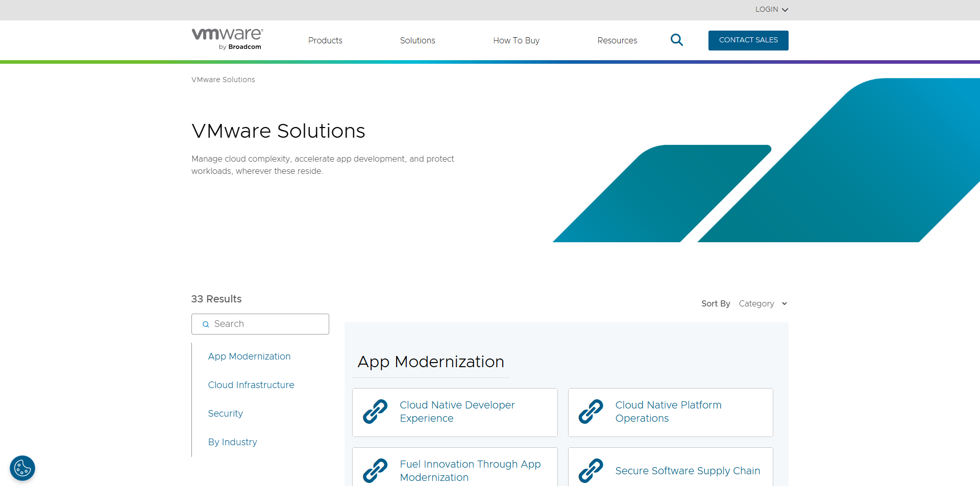Viewport: 980px width, 486px height.
Task: Open the Products menu
Action: [325, 40]
